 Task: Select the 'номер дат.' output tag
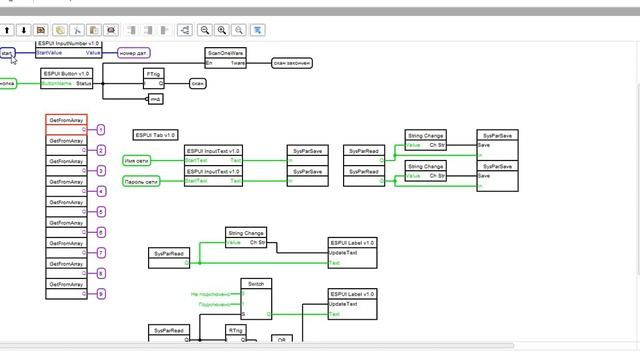click(133, 53)
